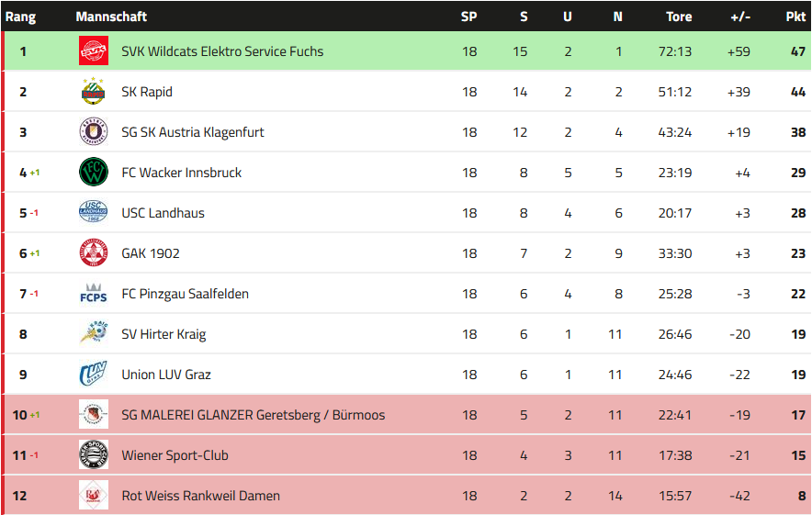Sort table by the Pkt column header
This screenshot has width=812, height=515.
pos(795,17)
